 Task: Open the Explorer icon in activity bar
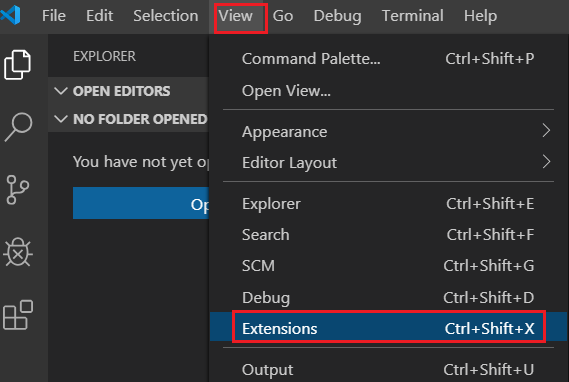click(17, 65)
